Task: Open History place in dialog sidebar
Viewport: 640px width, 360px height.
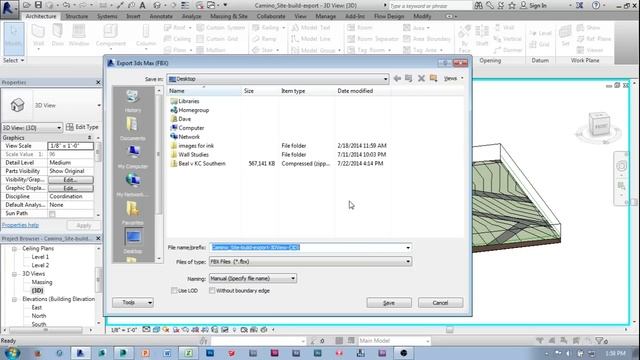Action: (x=133, y=101)
